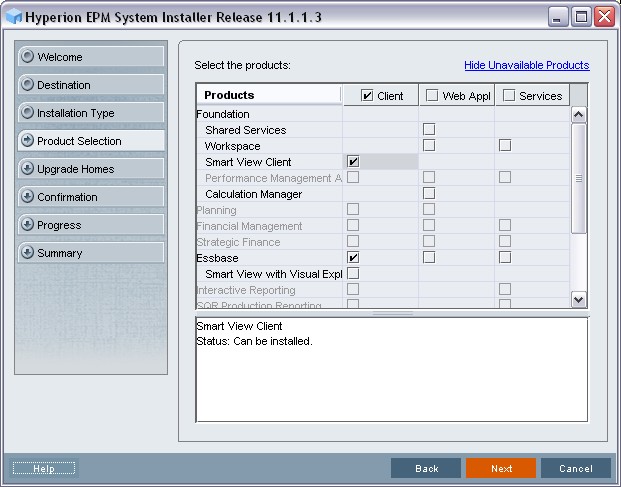Viewport: 621px width, 487px height.
Task: Click the Summary step down-arrow icon
Action: tap(27, 253)
